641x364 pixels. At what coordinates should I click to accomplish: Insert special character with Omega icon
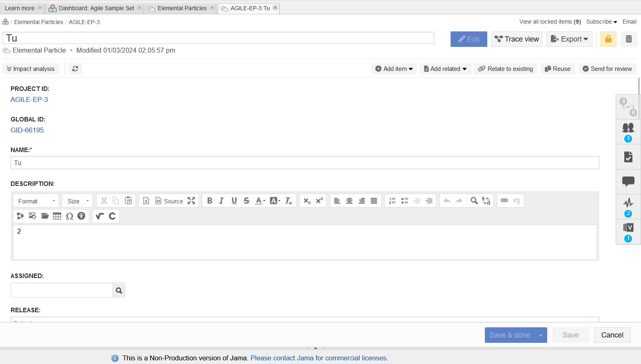tap(69, 216)
